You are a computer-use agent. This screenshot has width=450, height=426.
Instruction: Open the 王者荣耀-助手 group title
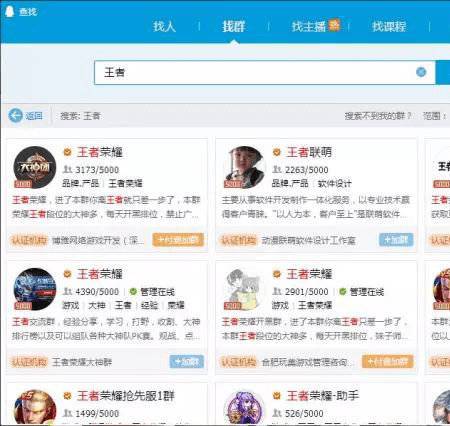coord(322,396)
